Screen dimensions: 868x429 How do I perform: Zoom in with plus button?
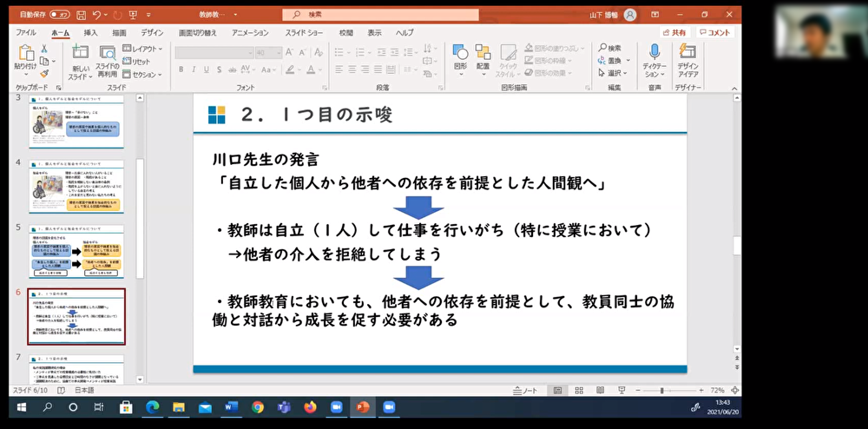[700, 390]
